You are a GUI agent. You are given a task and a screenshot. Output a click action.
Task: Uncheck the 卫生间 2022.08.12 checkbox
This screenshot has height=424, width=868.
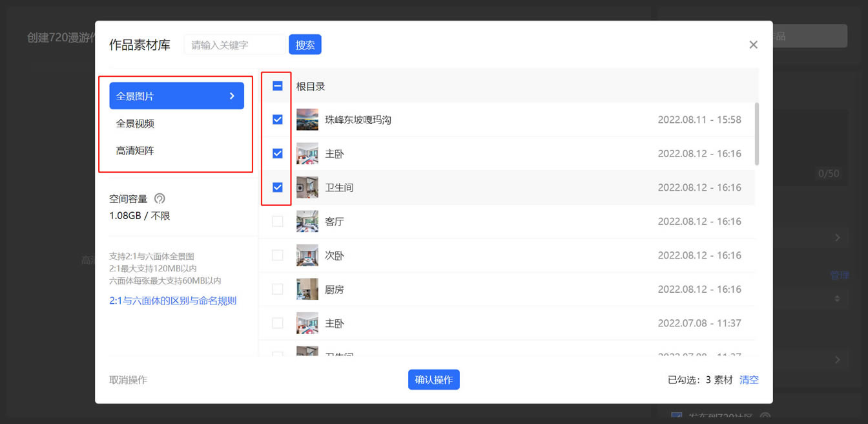point(278,187)
